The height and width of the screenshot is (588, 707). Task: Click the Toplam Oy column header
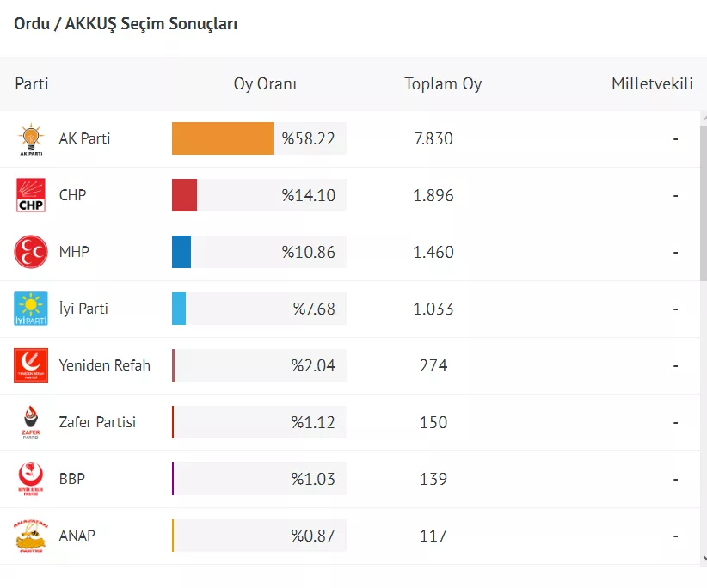[x=443, y=84]
